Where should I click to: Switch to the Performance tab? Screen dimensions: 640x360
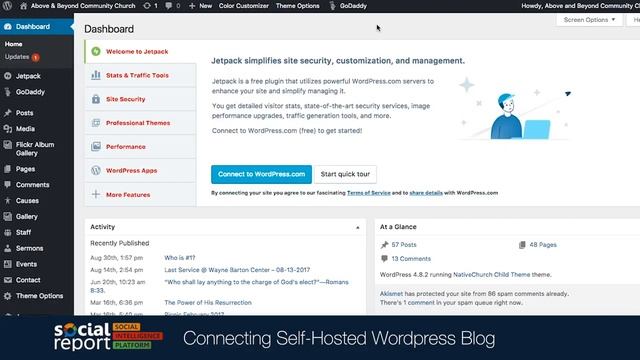140,147
